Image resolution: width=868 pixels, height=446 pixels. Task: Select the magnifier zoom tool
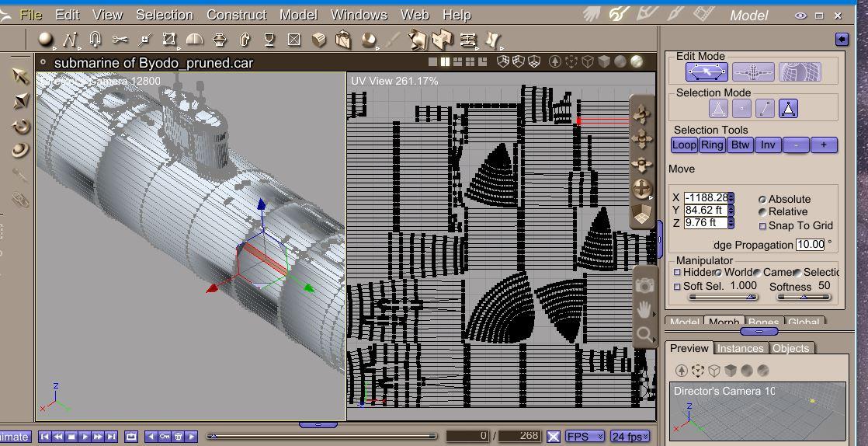(644, 333)
